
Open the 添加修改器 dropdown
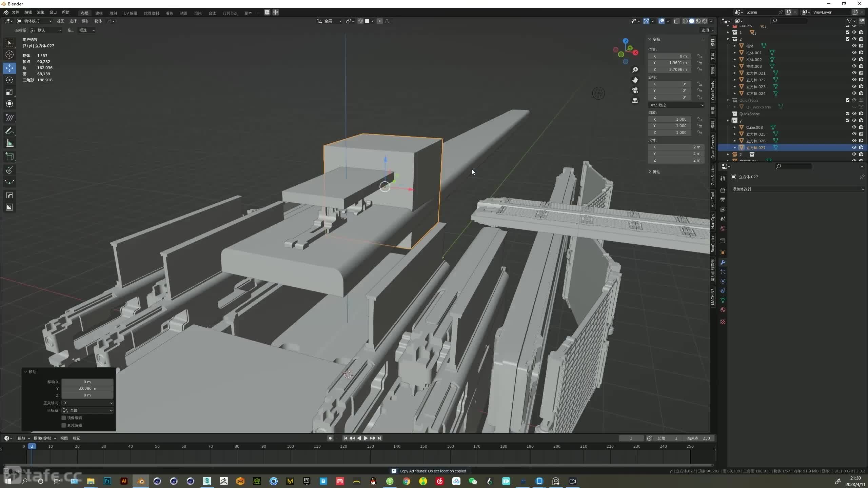point(798,189)
